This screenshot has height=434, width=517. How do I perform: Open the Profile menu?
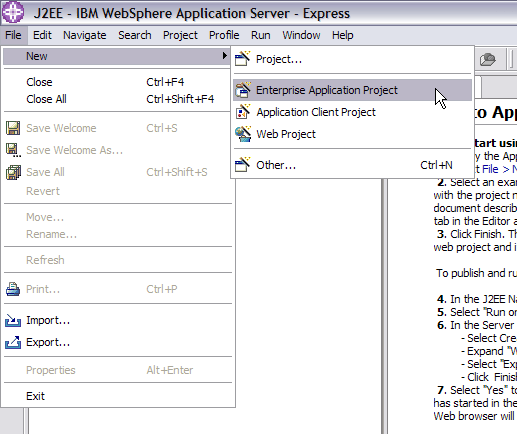tap(224, 35)
